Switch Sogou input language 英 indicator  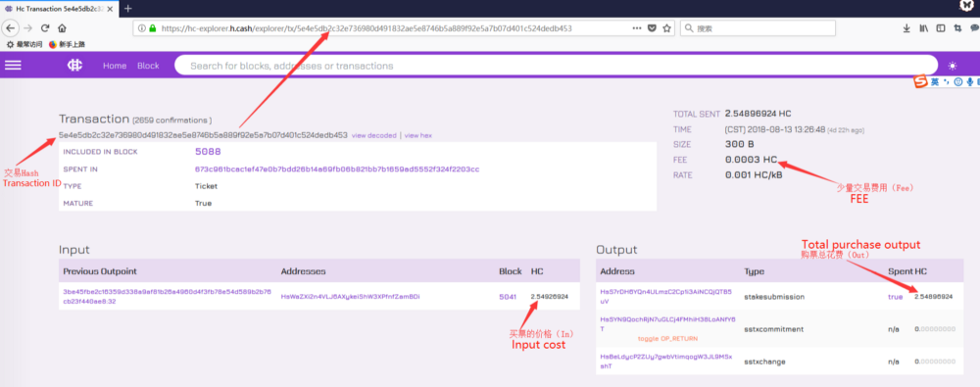[x=934, y=82]
